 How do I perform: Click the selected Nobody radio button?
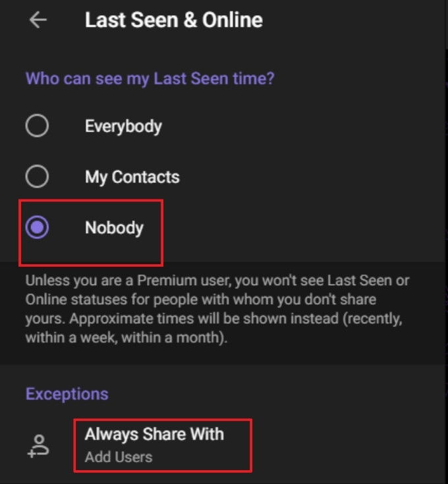click(x=37, y=228)
